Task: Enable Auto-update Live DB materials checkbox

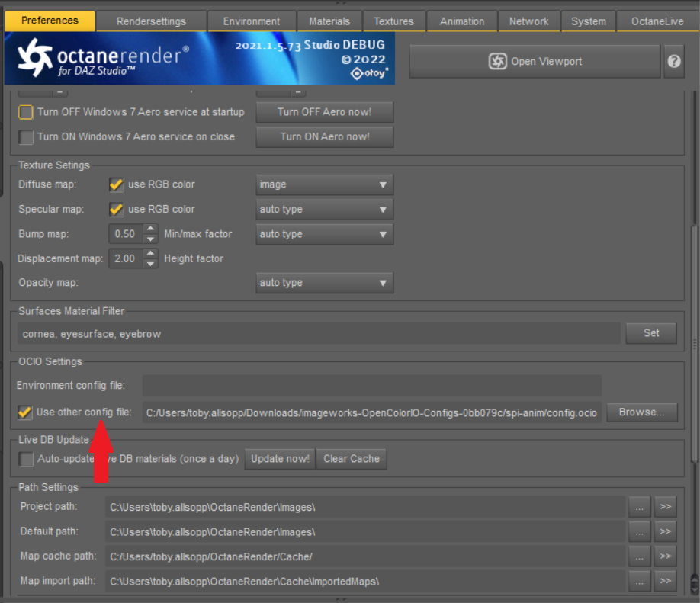Action: click(26, 459)
